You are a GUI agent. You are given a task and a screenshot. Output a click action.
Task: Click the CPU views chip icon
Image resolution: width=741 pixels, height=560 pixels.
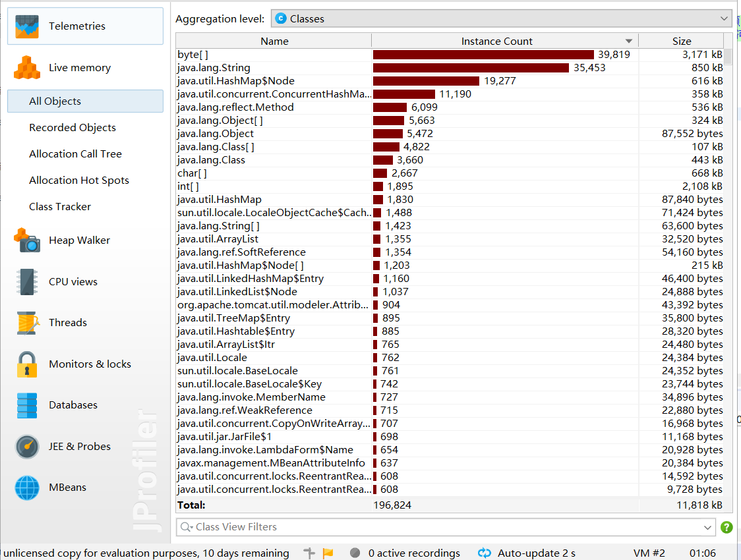tap(27, 282)
